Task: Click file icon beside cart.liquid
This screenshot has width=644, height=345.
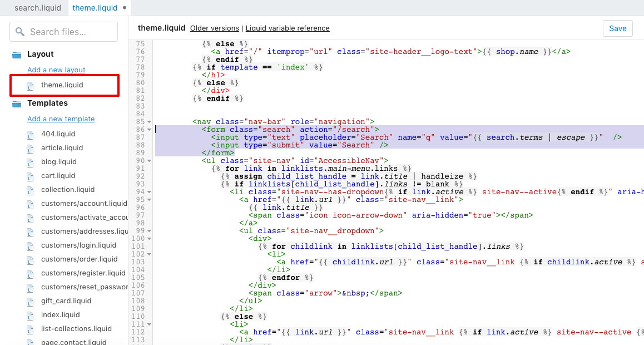Action: pos(30,176)
